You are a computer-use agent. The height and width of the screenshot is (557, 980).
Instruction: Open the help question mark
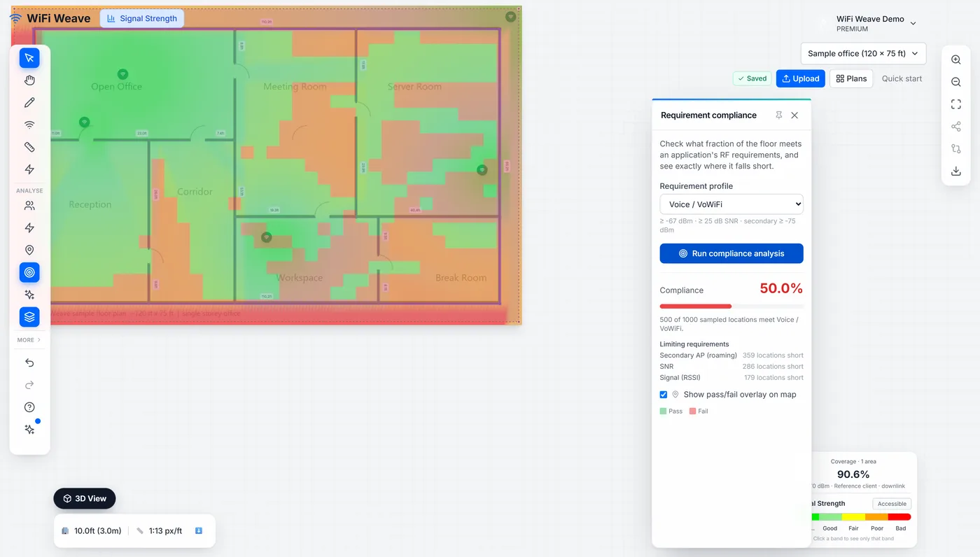point(29,407)
